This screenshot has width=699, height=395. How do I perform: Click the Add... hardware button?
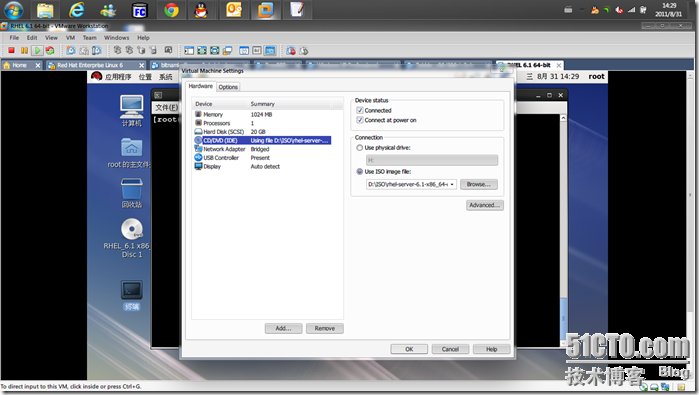coord(283,328)
